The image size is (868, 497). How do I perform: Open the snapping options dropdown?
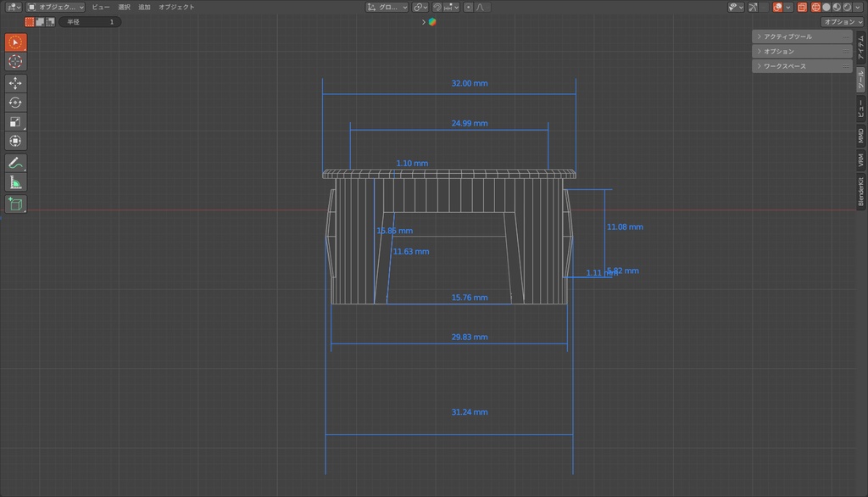(452, 7)
